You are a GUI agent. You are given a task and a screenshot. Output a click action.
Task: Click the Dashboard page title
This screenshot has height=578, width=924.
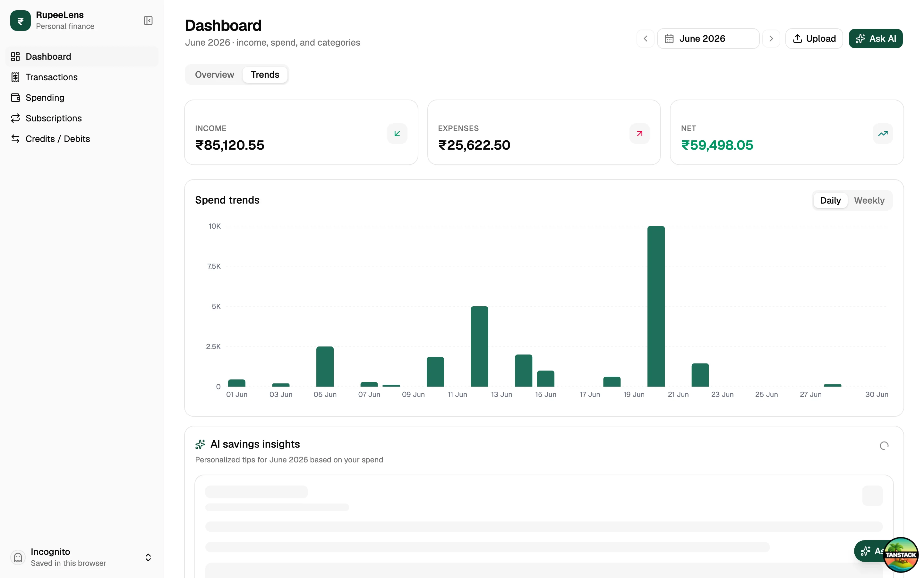[x=223, y=26]
